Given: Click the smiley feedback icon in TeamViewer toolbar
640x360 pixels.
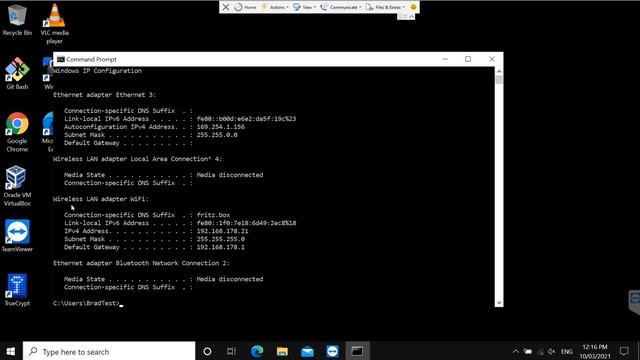Looking at the screenshot, I should [413, 7].
